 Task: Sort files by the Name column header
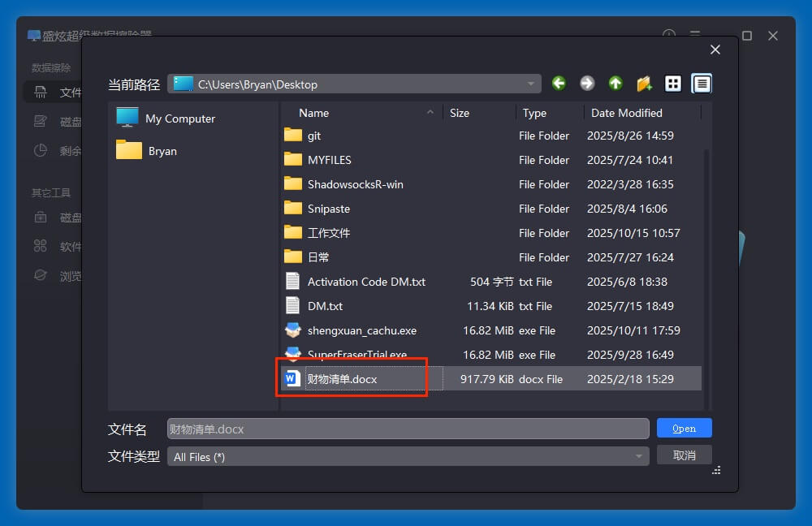314,113
